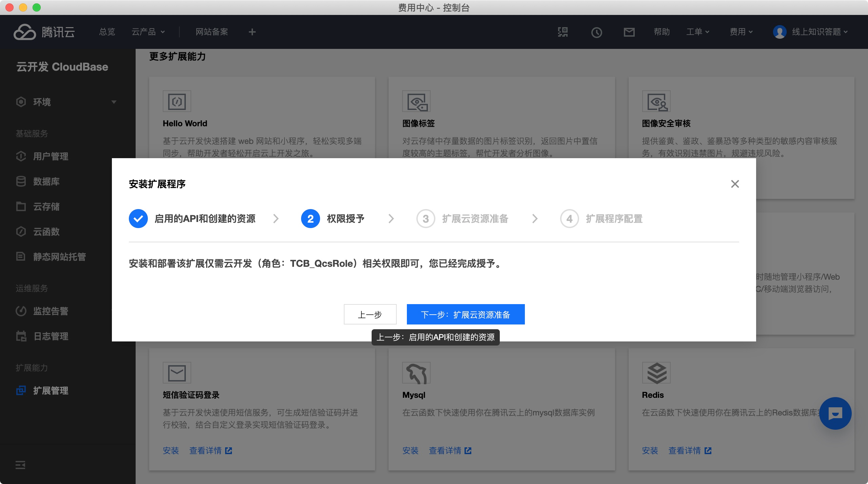
Task: Close the 安装扩展程序 dialog
Action: click(x=735, y=184)
